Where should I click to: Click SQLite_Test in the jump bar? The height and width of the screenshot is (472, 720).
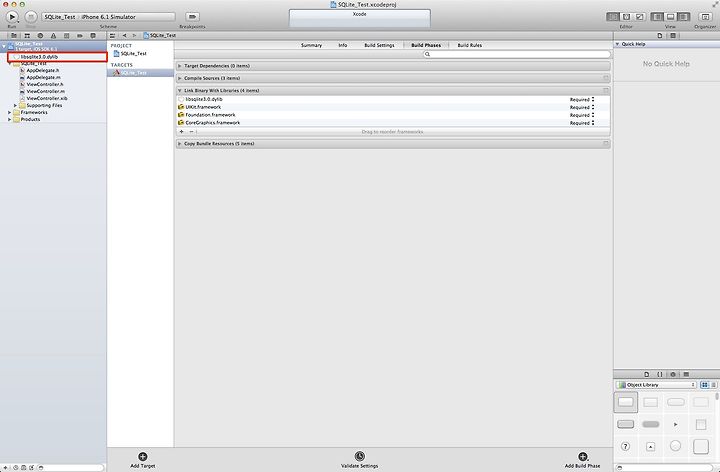pos(160,35)
